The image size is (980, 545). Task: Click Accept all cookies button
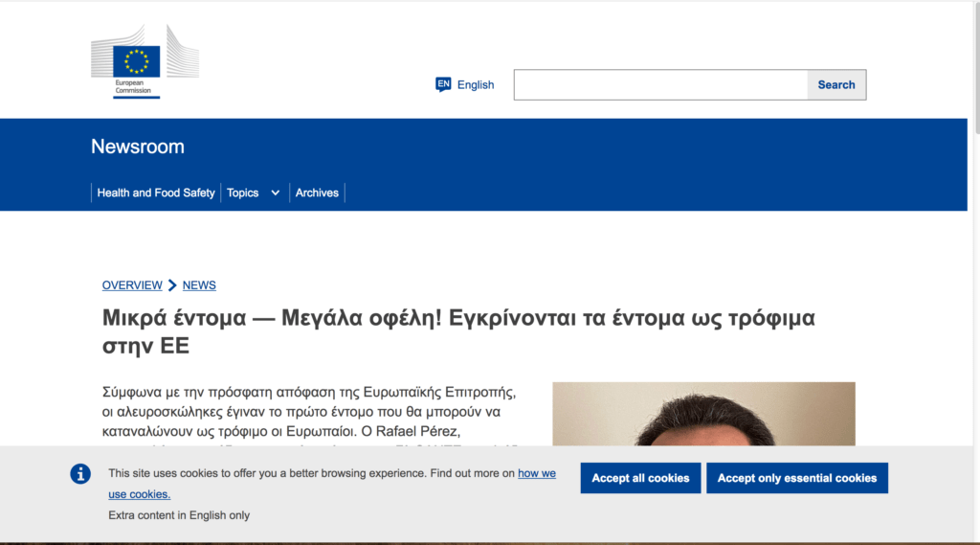[x=640, y=478]
